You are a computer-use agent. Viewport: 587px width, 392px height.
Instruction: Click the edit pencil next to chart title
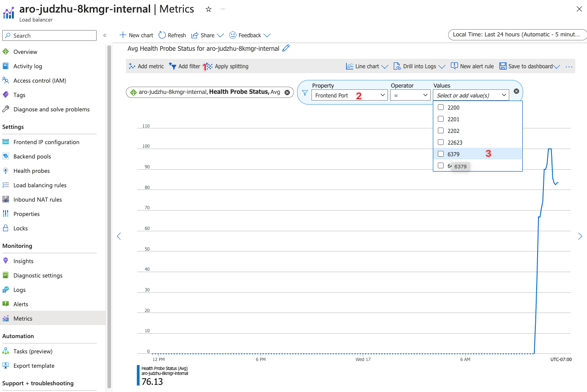(285, 48)
